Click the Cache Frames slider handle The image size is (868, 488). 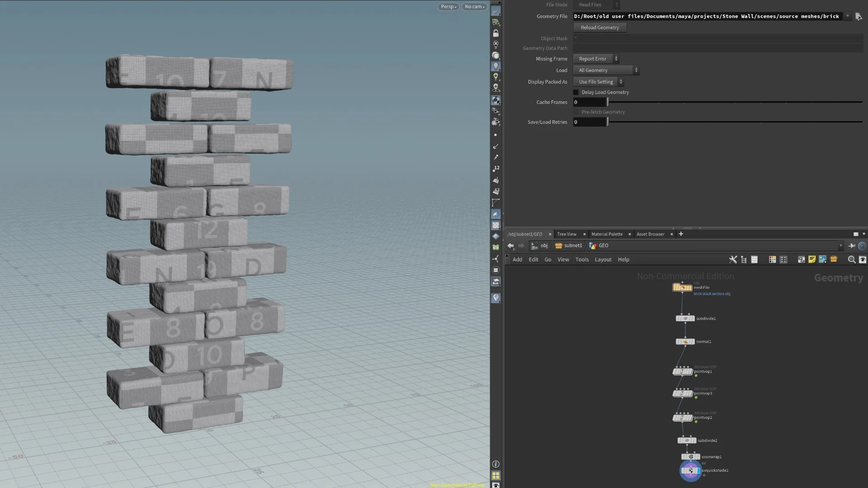608,102
